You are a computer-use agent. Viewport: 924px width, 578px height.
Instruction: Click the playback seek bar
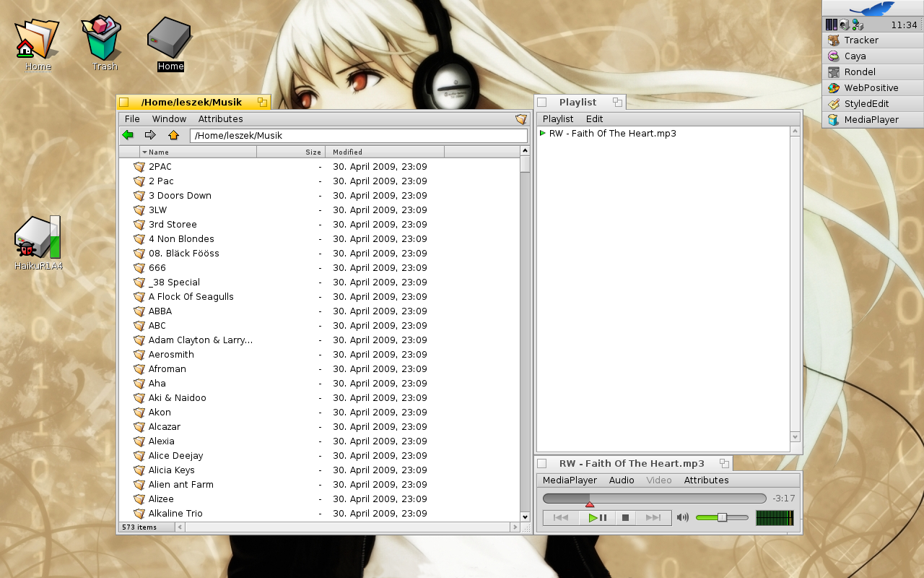click(x=654, y=499)
